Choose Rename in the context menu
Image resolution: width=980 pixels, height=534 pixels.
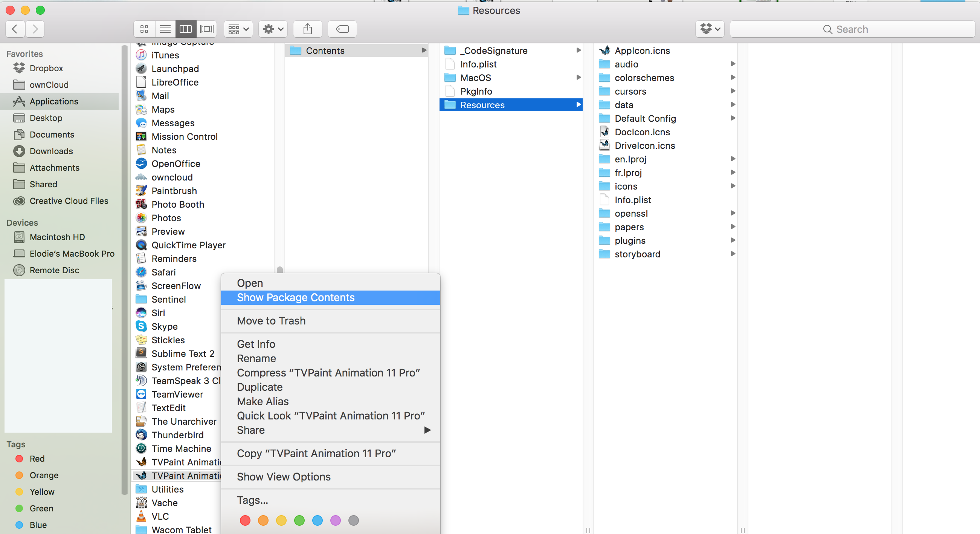(x=331, y=358)
